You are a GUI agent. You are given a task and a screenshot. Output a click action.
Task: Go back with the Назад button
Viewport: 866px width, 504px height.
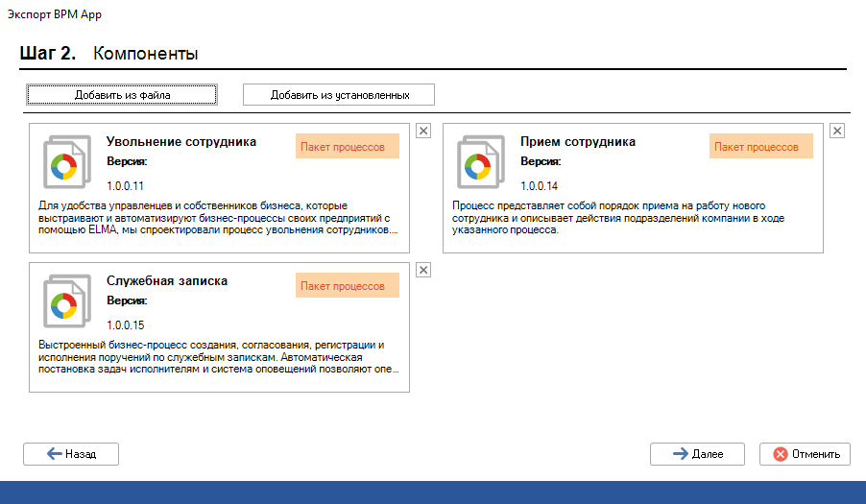click(x=71, y=454)
